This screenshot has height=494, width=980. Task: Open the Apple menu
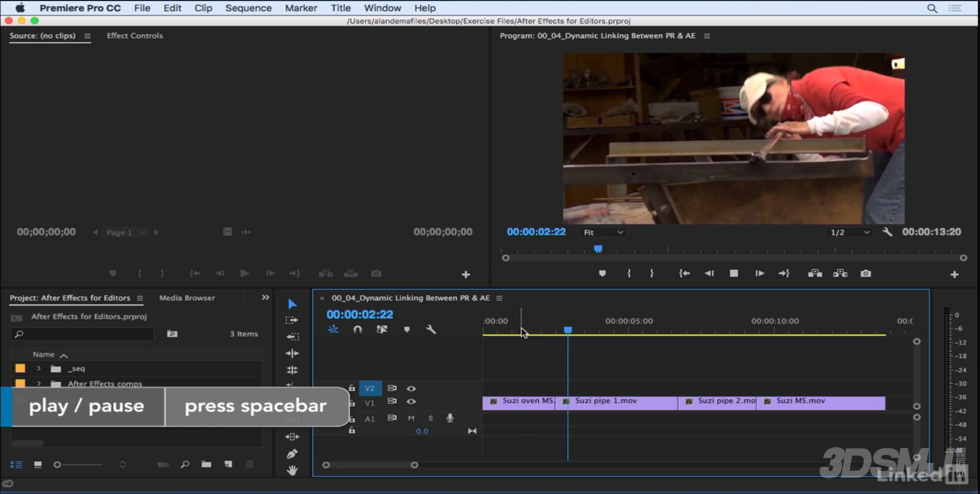(20, 8)
